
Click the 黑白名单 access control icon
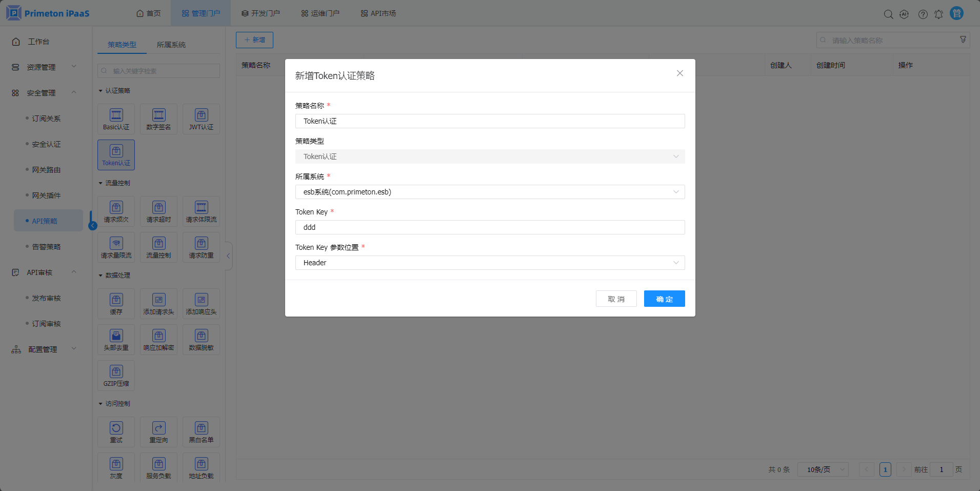(201, 432)
